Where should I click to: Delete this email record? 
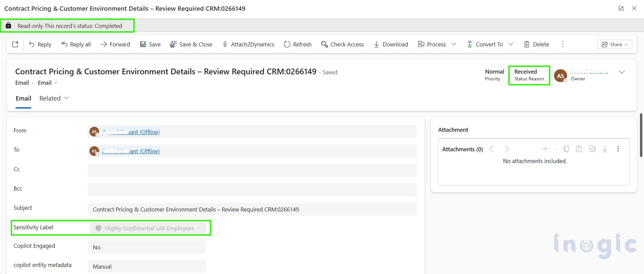[536, 44]
